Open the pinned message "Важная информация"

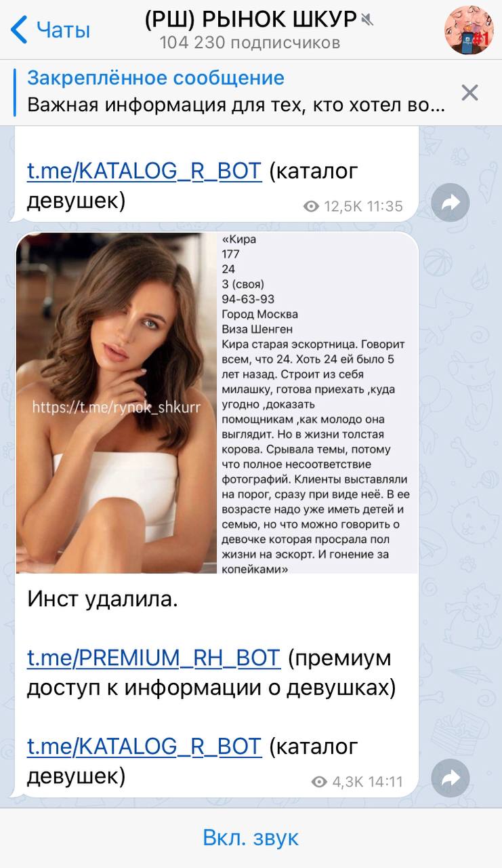click(x=236, y=106)
